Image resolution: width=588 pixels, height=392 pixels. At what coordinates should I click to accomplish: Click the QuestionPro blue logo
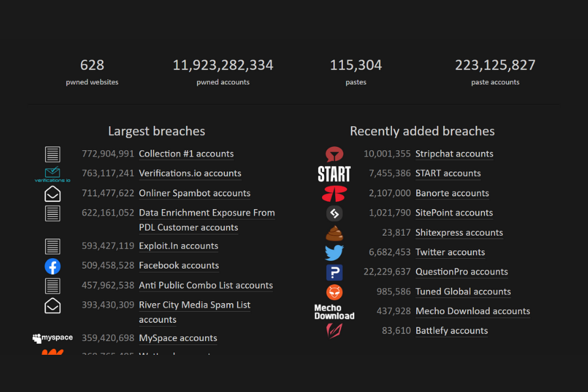coord(334,272)
